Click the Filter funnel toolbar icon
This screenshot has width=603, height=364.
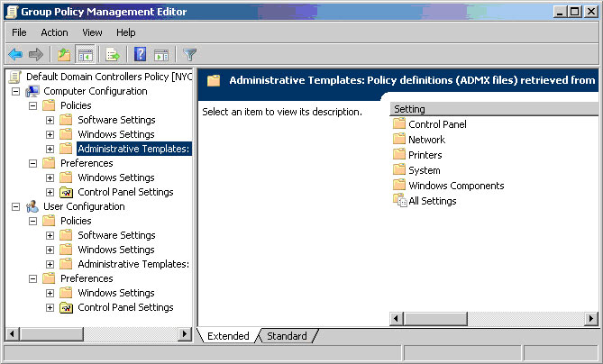[x=189, y=55]
